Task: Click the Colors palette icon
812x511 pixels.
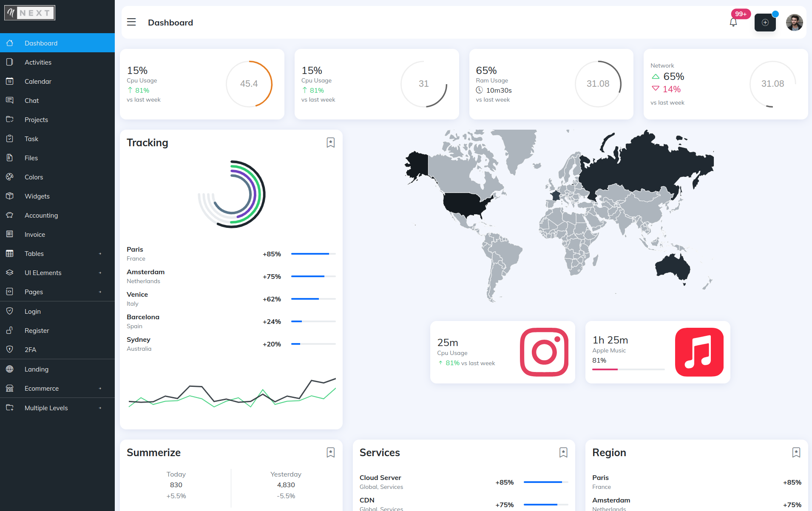Action: point(10,177)
